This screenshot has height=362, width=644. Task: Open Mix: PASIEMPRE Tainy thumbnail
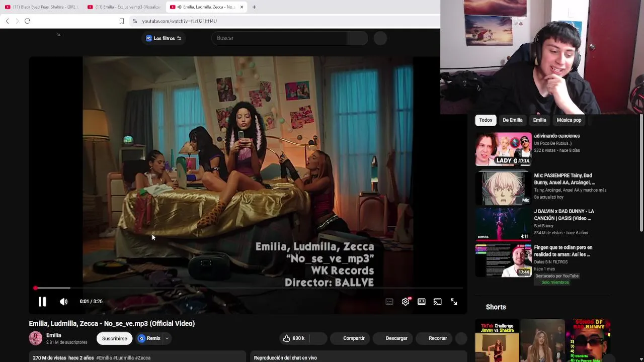point(503,189)
